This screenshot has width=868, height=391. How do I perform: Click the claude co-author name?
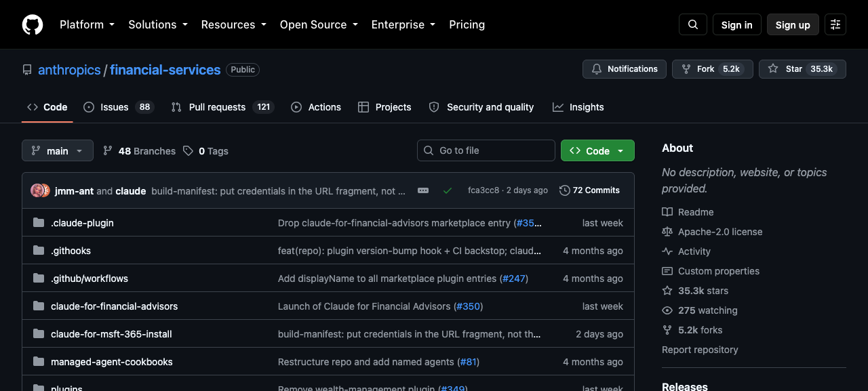click(131, 190)
